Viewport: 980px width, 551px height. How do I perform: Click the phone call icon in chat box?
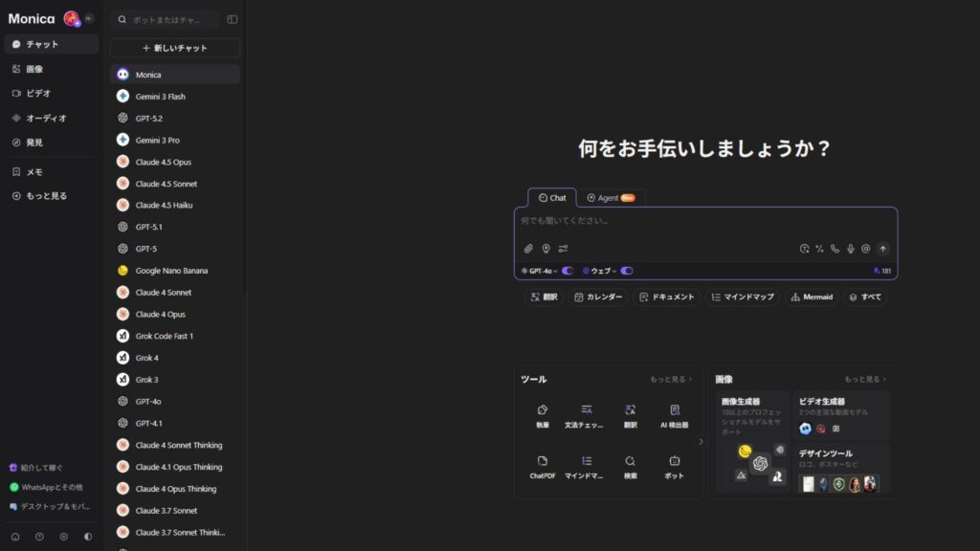835,249
